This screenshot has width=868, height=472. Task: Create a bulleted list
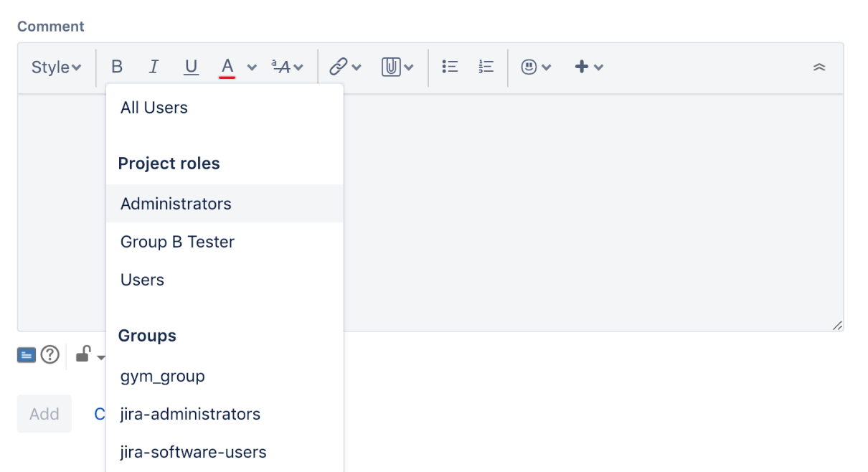click(x=450, y=67)
